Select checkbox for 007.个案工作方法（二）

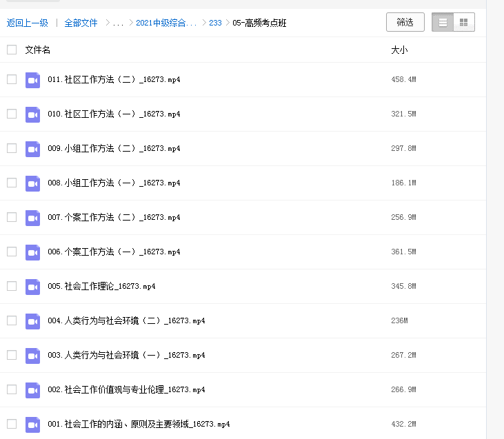tap(12, 217)
